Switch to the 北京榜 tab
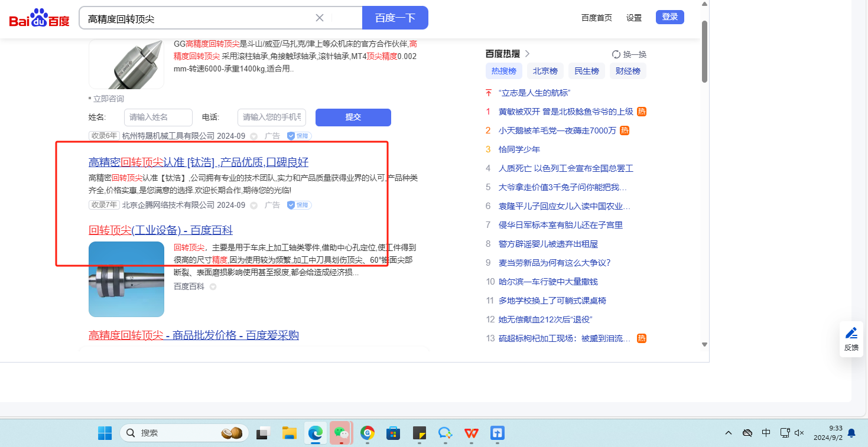 pyautogui.click(x=545, y=71)
